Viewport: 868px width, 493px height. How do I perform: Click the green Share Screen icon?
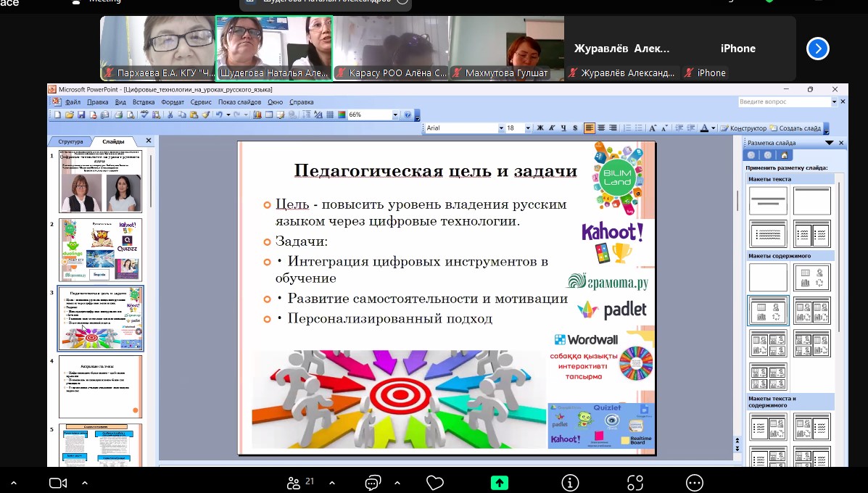point(499,482)
